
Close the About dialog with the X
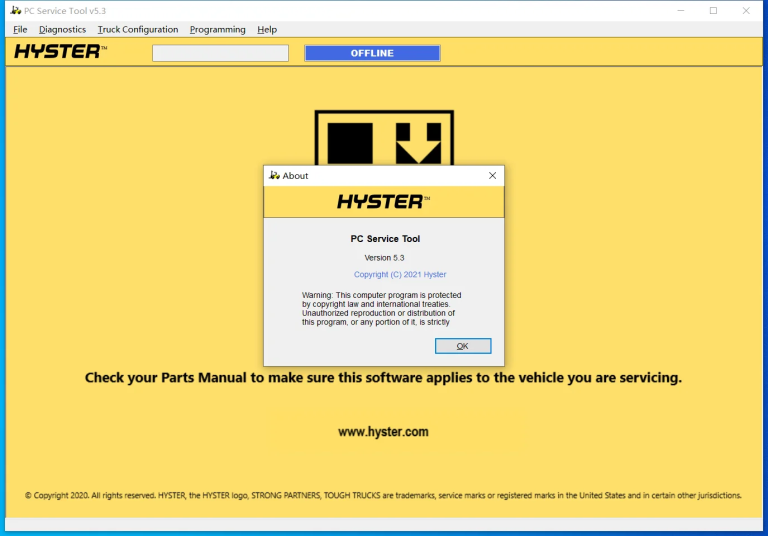492,176
